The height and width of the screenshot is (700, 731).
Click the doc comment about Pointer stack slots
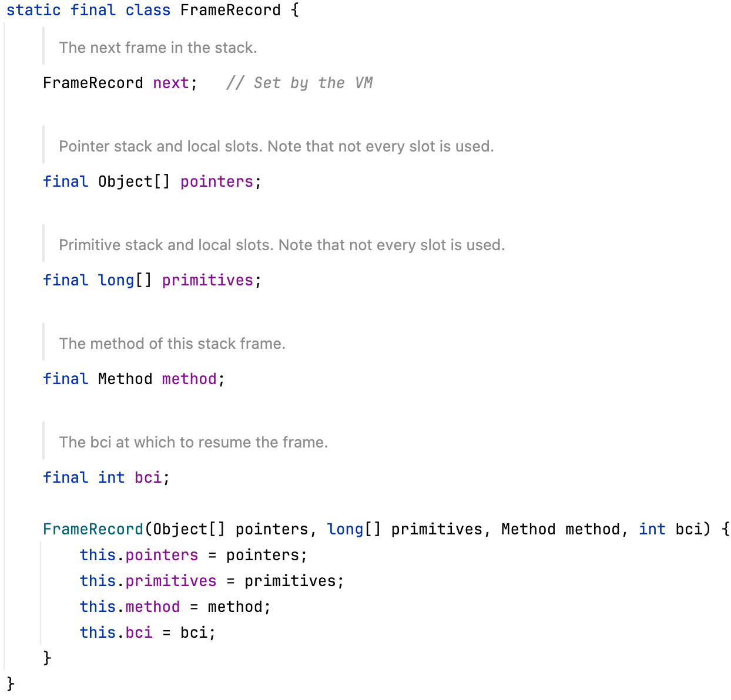click(x=276, y=146)
